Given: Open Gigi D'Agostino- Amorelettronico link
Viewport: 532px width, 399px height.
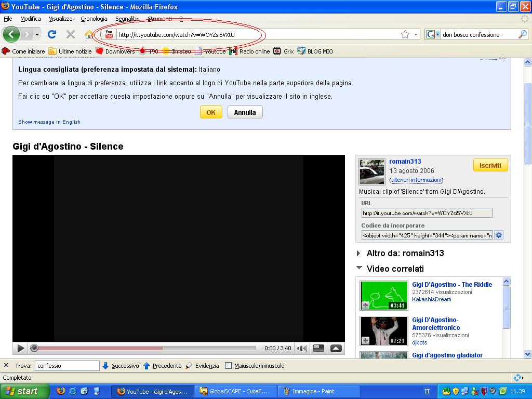Looking at the screenshot, I should (436, 324).
